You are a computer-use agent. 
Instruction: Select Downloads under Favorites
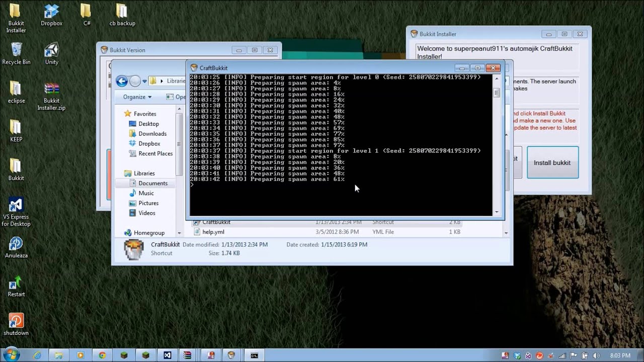pos(148,134)
